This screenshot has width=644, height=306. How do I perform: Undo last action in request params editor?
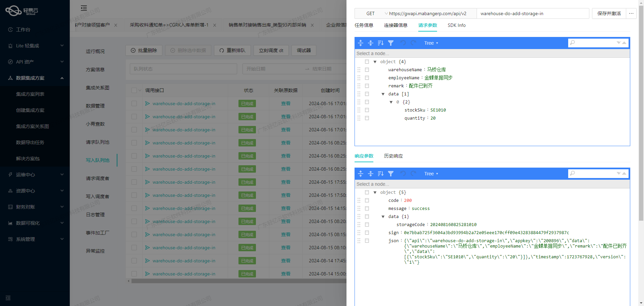pyautogui.click(x=403, y=43)
